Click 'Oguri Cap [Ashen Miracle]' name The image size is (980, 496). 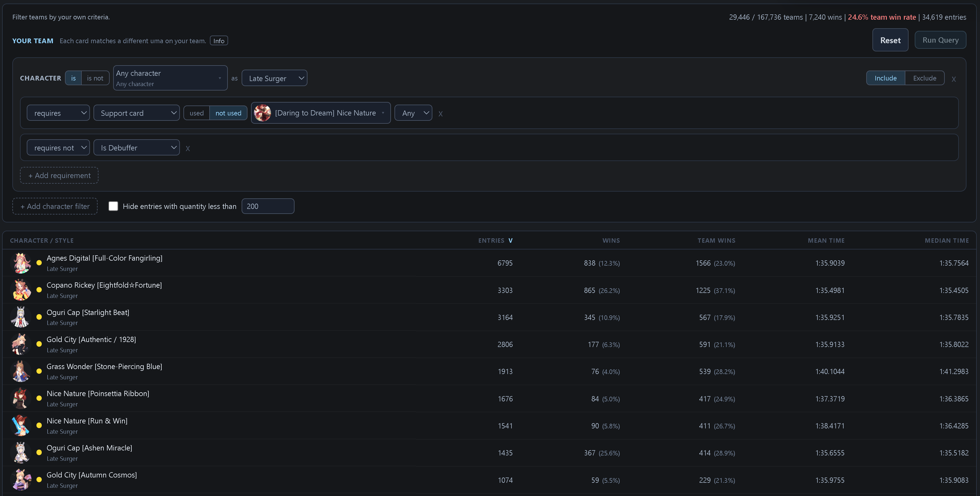point(89,448)
